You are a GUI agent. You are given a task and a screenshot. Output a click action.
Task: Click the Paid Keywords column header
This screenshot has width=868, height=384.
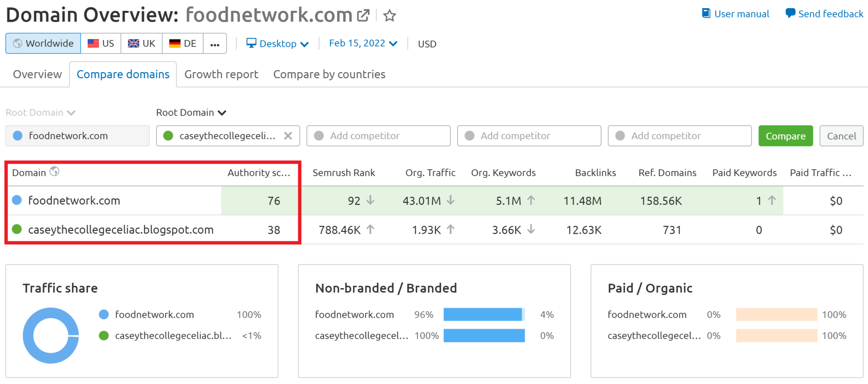[x=744, y=173]
